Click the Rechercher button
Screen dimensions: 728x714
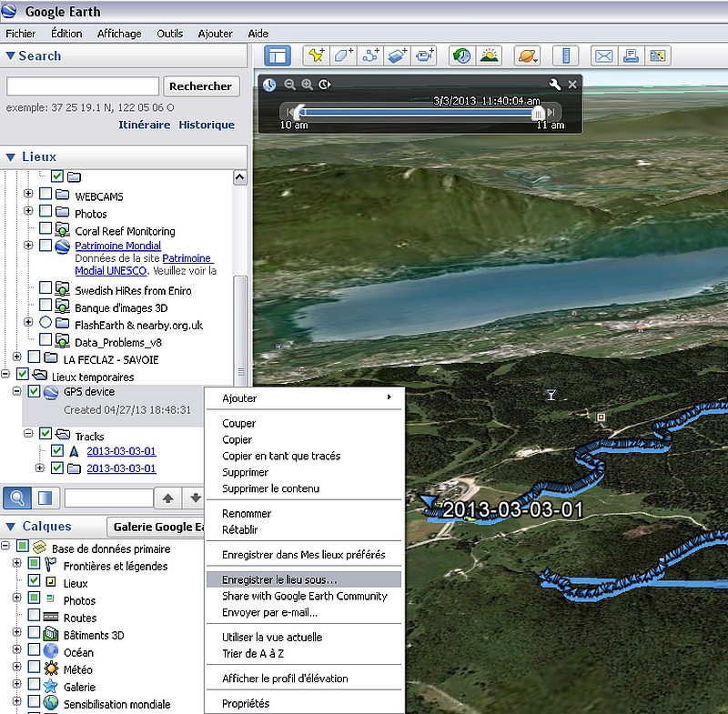click(x=200, y=86)
